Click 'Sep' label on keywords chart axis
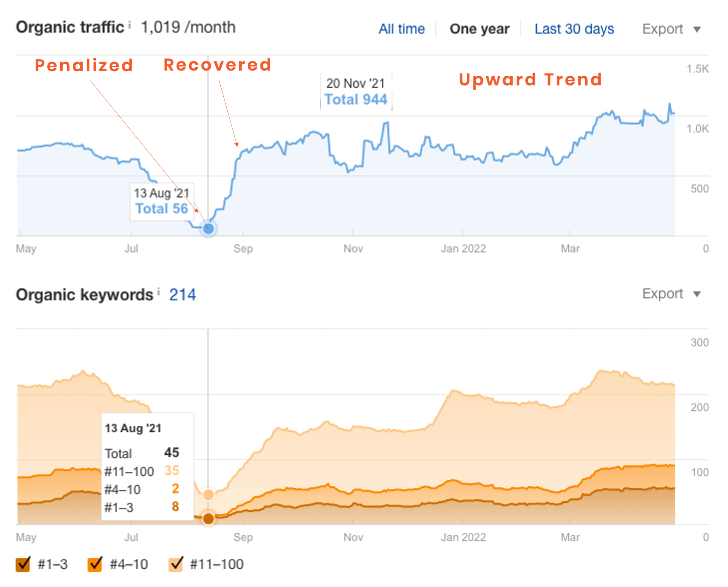The height and width of the screenshot is (587, 728). point(243,537)
